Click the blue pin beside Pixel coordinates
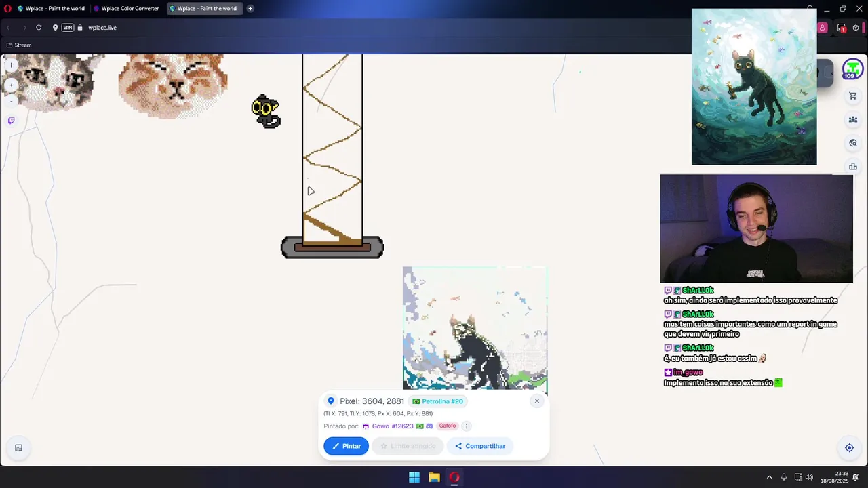This screenshot has width=868, height=488. tap(331, 401)
